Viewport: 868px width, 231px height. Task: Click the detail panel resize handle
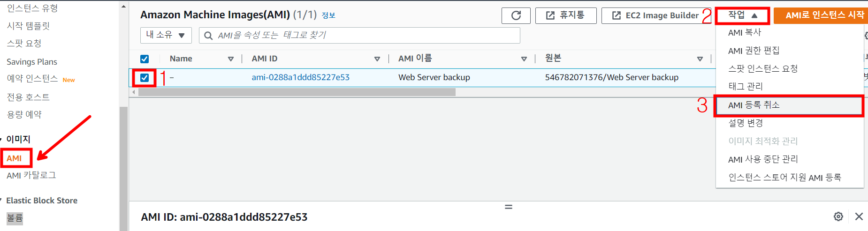click(509, 207)
